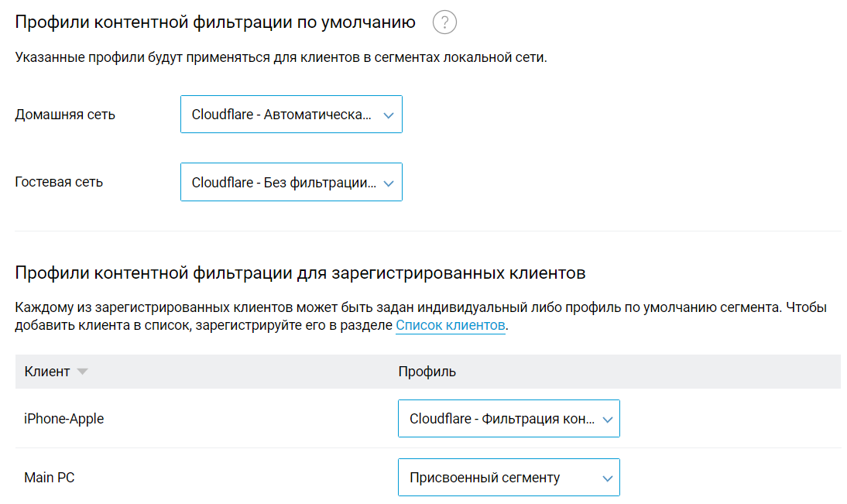Image resolution: width=847 pixels, height=504 pixels.
Task: Click the help question mark icon
Action: click(444, 22)
